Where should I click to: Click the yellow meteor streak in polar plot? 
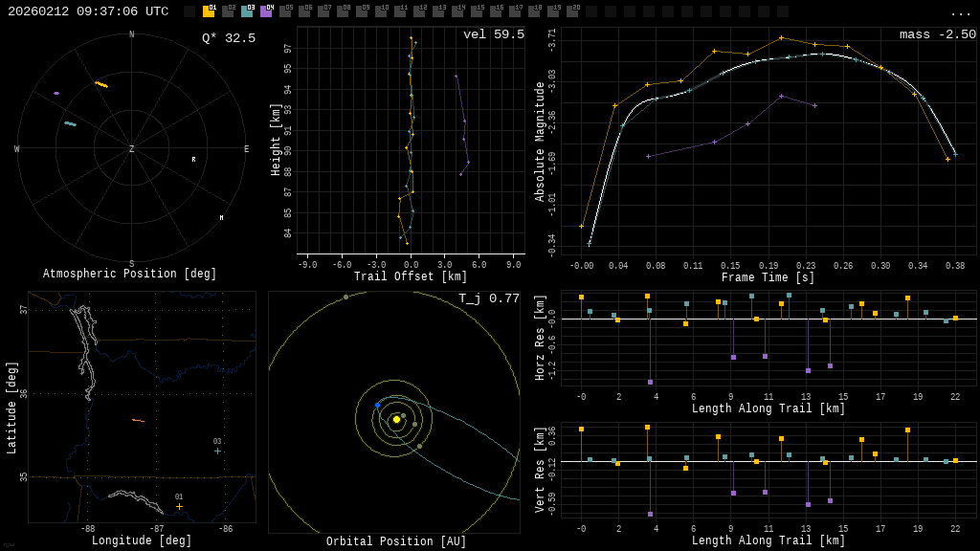[101, 85]
